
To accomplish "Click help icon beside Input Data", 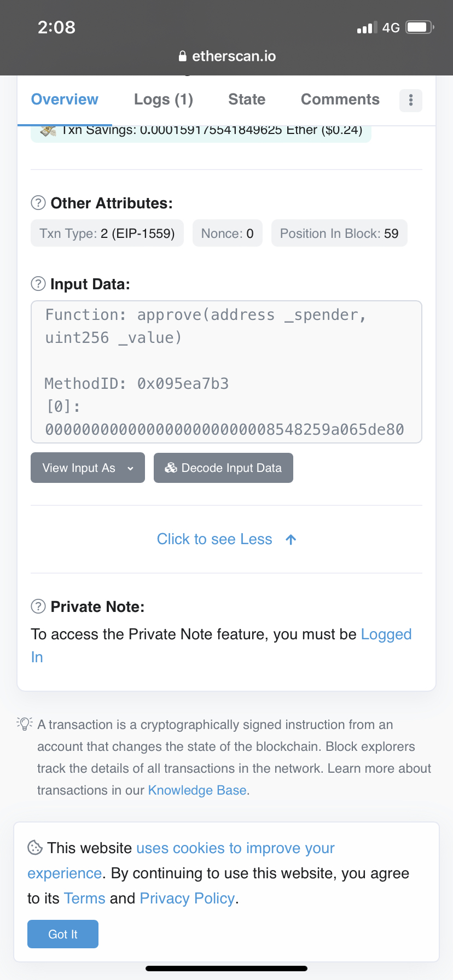I will point(38,284).
